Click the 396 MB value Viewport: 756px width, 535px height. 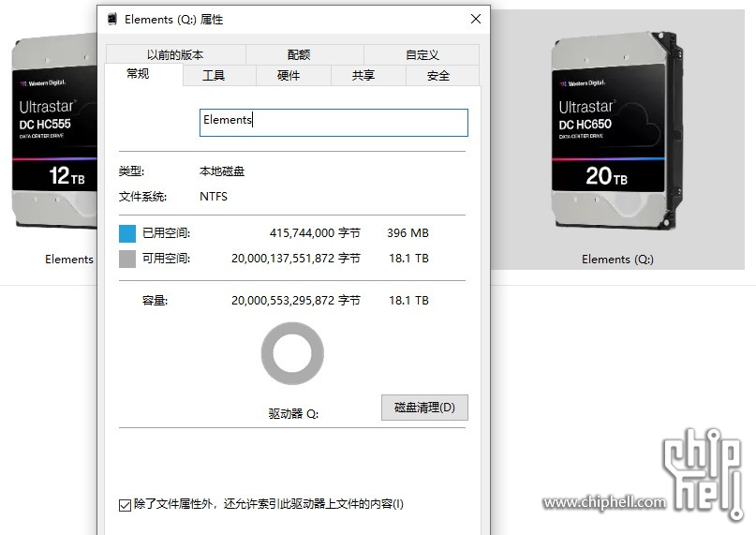408,233
